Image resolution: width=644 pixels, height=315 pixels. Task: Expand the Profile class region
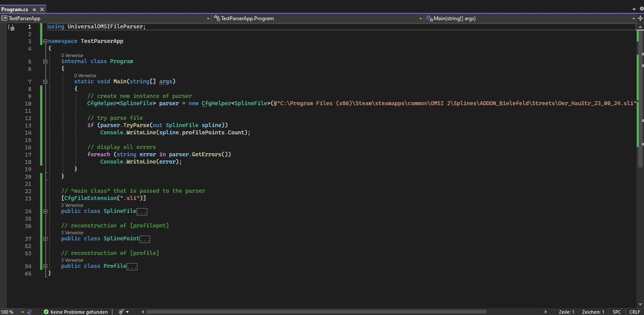click(x=45, y=266)
